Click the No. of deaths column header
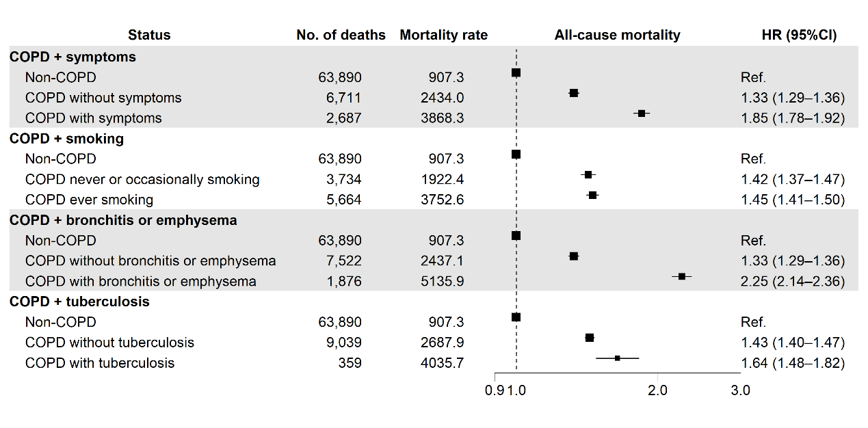Viewport: 868px width, 428px height. click(x=341, y=35)
